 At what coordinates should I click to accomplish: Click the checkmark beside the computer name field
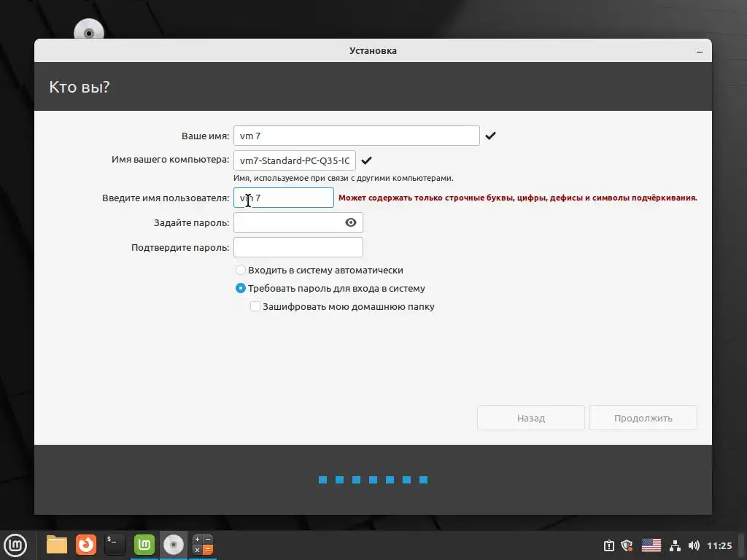[x=366, y=160]
